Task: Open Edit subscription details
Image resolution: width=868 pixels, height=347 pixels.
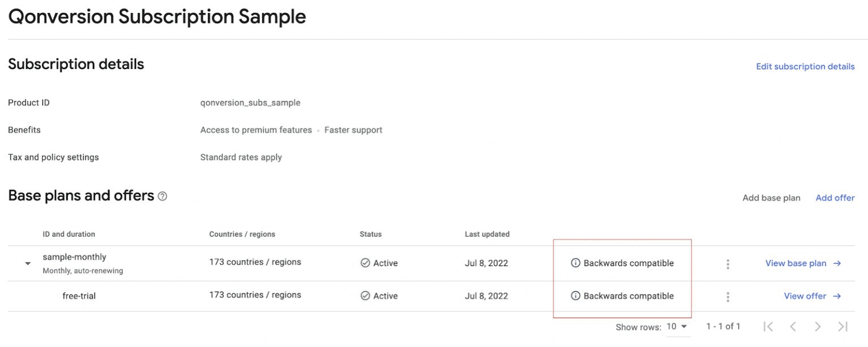Action: (805, 66)
